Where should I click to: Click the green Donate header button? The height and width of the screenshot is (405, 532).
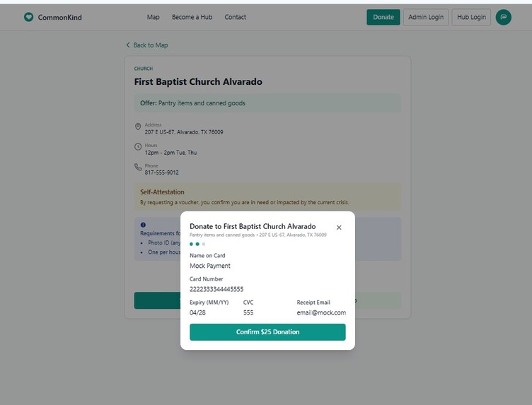[x=383, y=17]
